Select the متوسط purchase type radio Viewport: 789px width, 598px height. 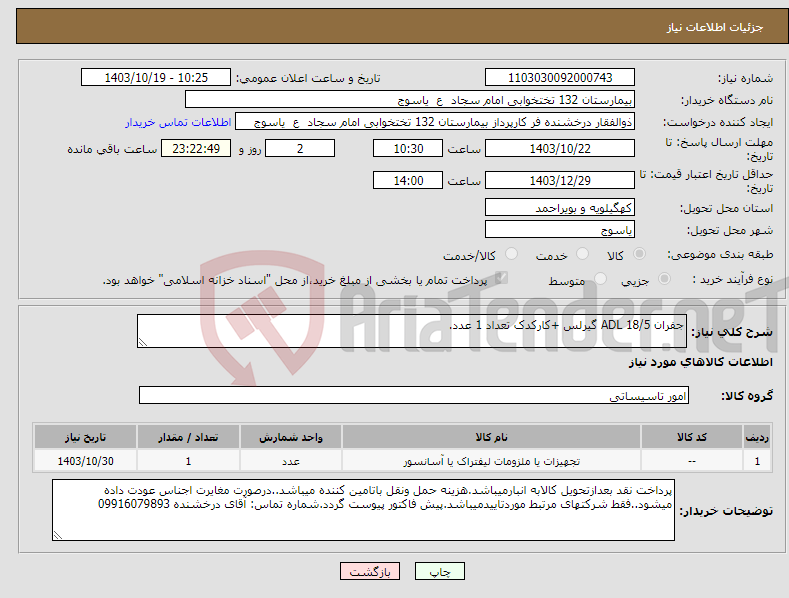(x=600, y=279)
